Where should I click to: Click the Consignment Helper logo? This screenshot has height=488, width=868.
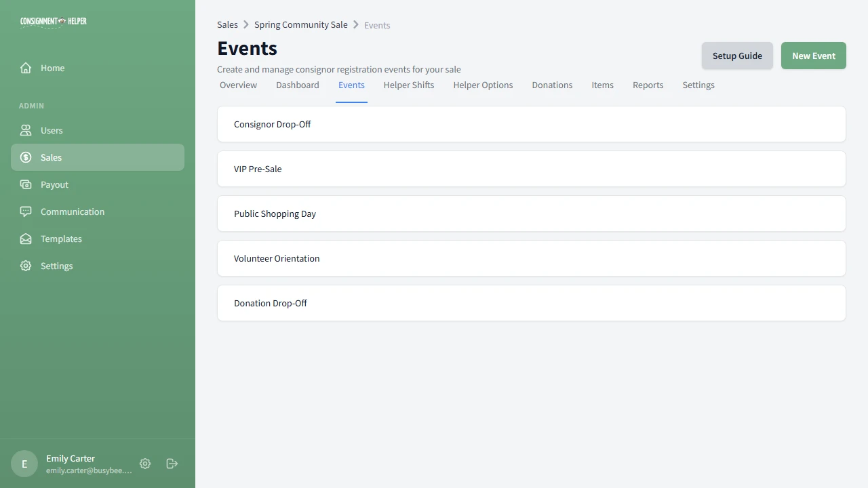coord(53,21)
